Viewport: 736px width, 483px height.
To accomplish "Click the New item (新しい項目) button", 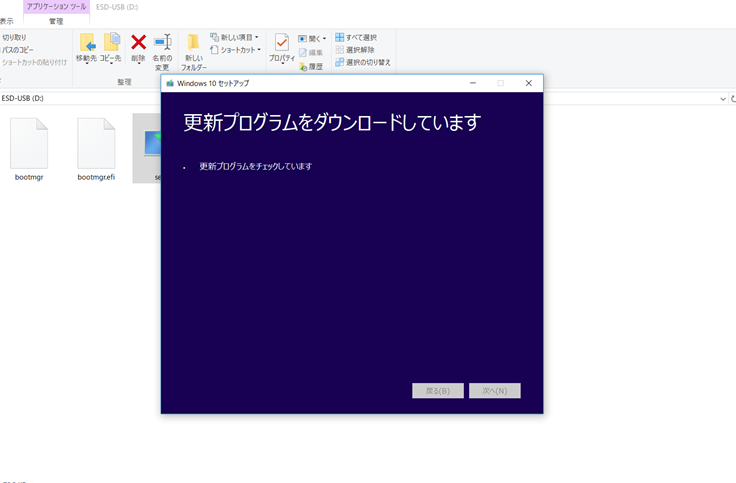I will [234, 37].
